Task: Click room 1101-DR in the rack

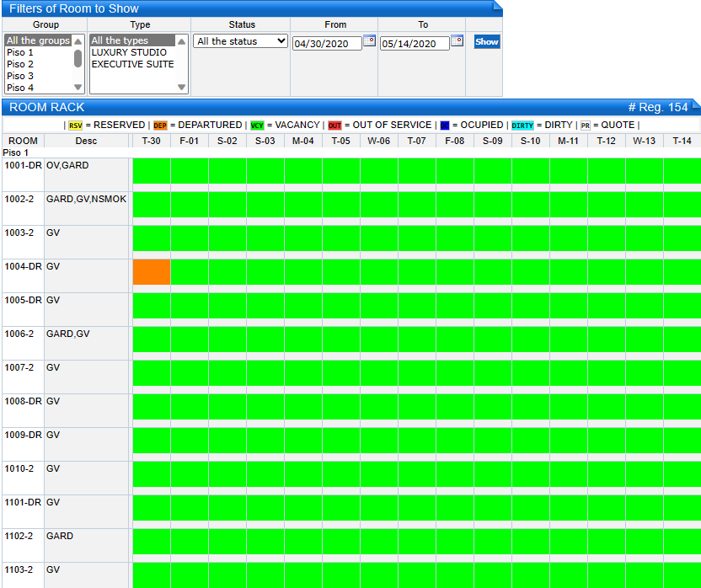Action: pyautogui.click(x=23, y=502)
